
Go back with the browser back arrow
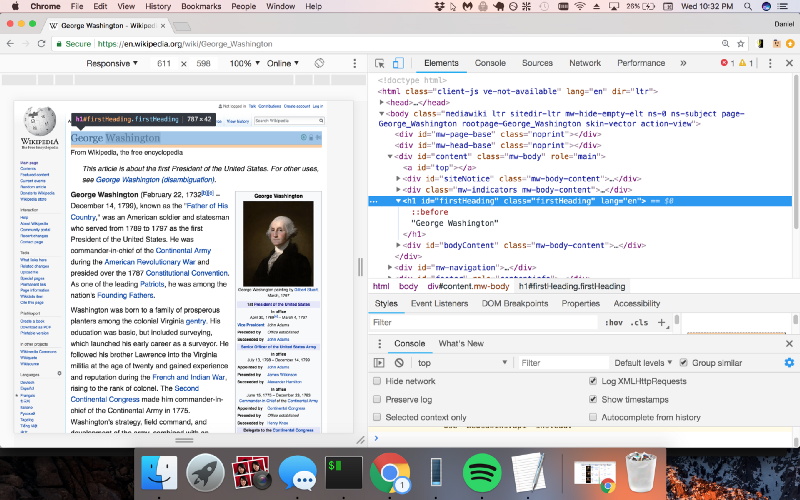(x=10, y=44)
